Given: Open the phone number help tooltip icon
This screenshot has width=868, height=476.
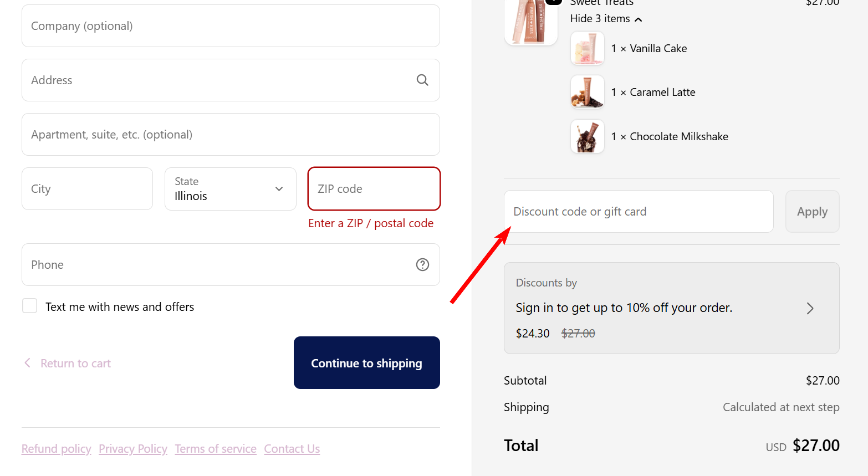Looking at the screenshot, I should pyautogui.click(x=422, y=264).
